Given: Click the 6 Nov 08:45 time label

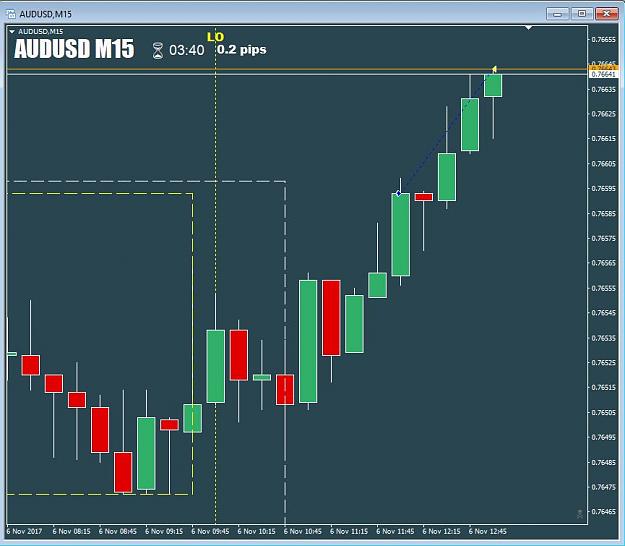Looking at the screenshot, I should point(118,531).
